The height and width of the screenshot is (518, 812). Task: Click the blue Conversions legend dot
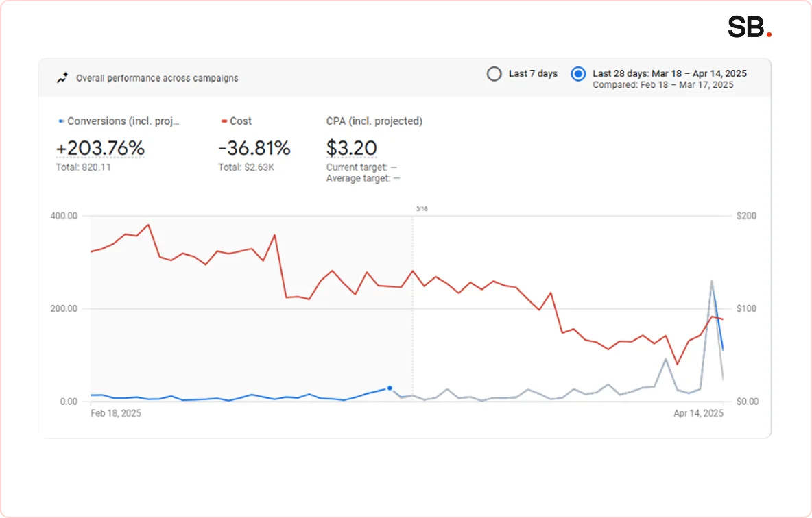pyautogui.click(x=60, y=121)
